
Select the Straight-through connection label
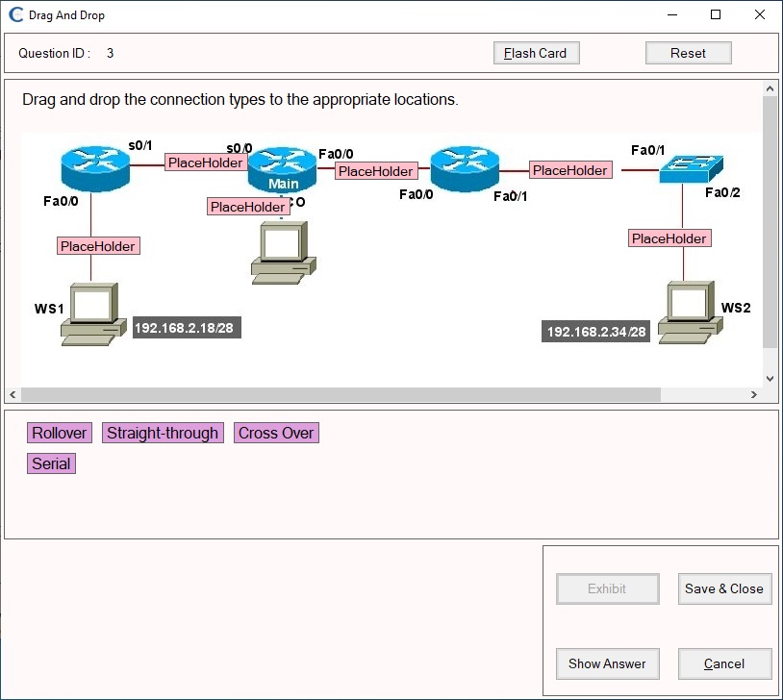[163, 433]
